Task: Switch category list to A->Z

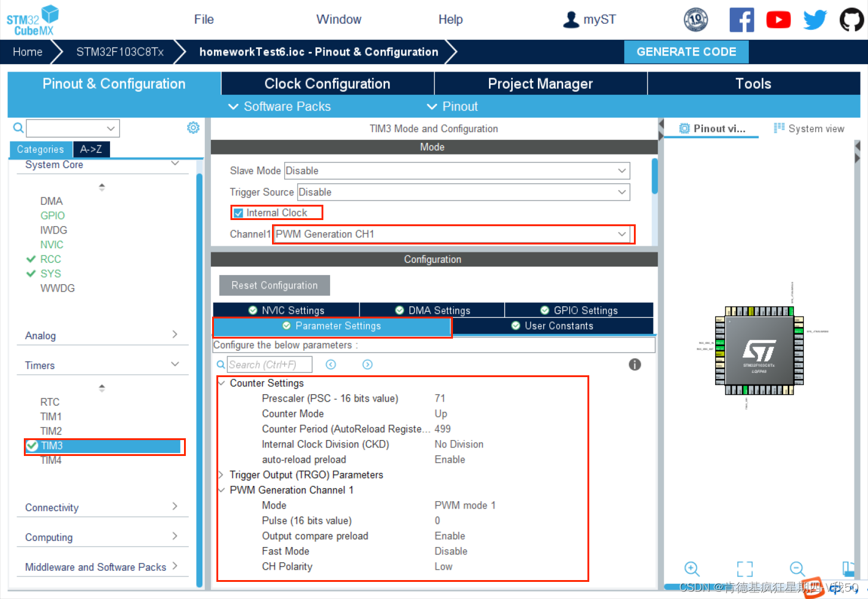Action: (91, 149)
